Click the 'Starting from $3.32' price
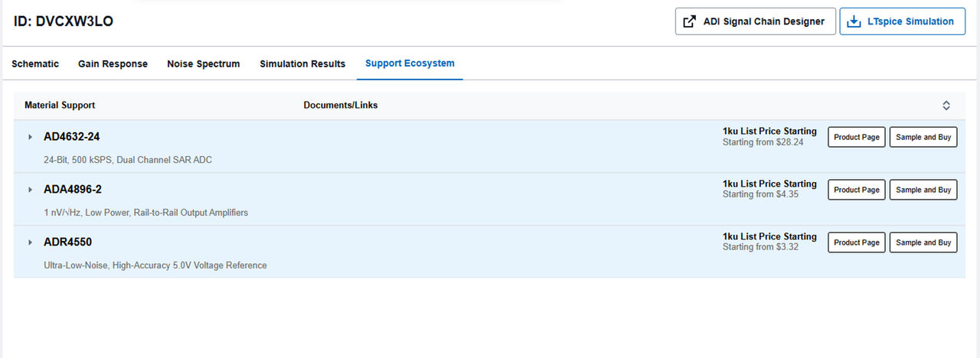The width and height of the screenshot is (980, 358). (761, 248)
